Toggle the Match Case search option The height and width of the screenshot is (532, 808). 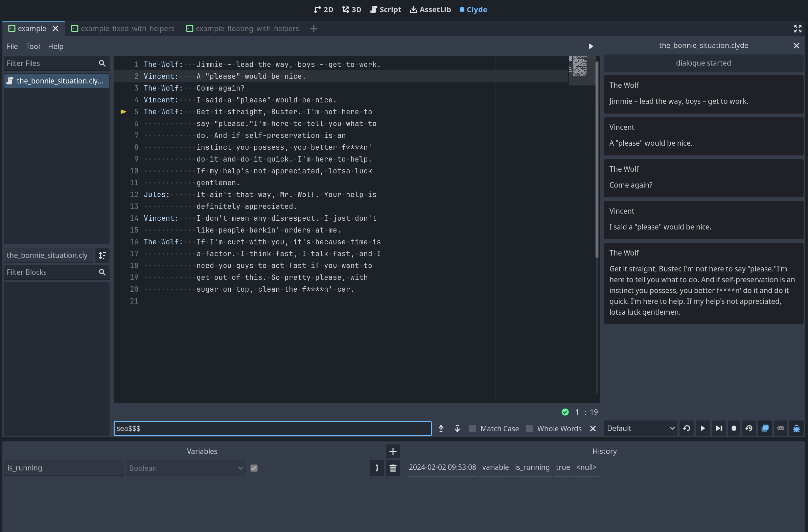point(474,428)
